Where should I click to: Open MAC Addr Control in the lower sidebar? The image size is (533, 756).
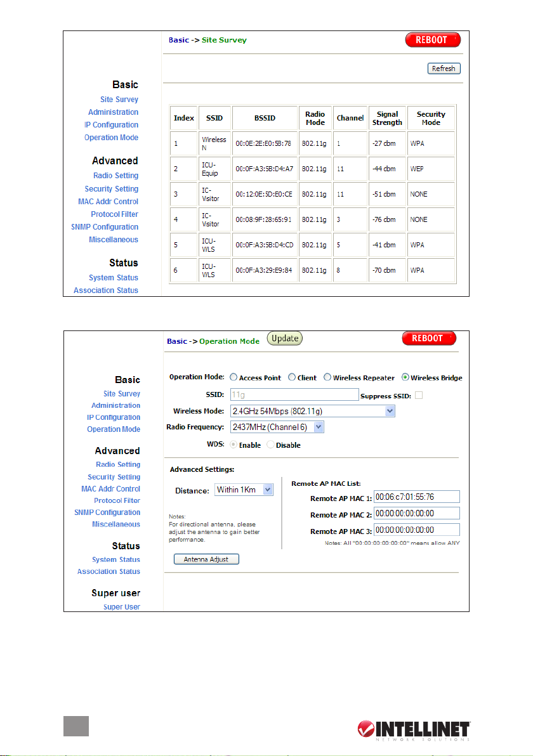coord(111,489)
